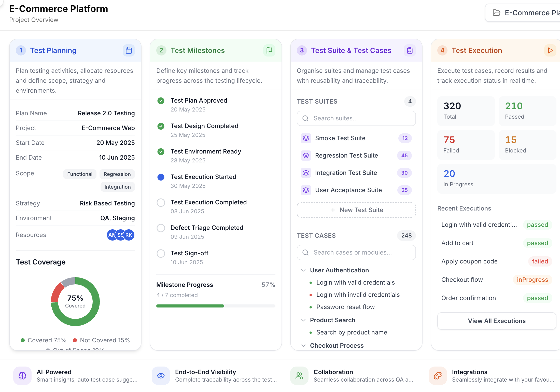Toggle the Test Execution Completed milestone circle

click(161, 203)
